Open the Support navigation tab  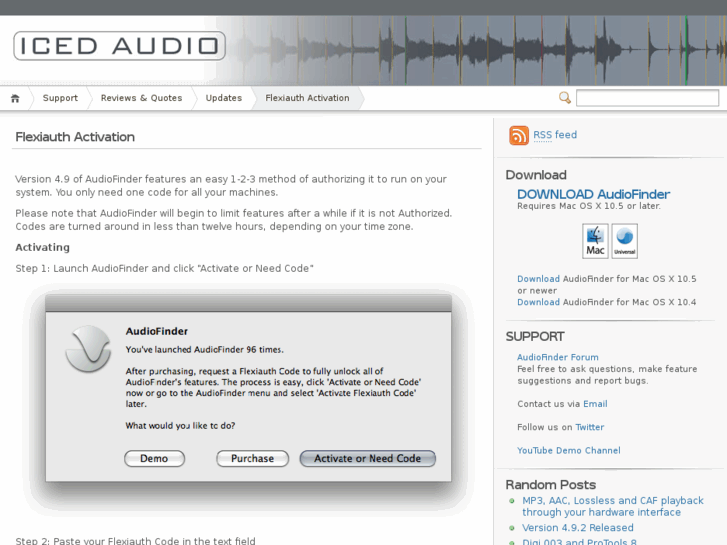[x=60, y=98]
